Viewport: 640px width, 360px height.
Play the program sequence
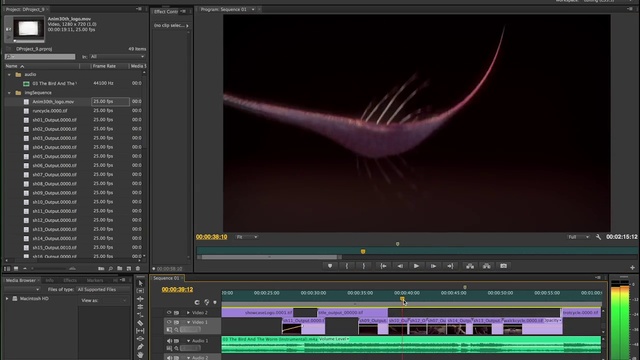416,266
